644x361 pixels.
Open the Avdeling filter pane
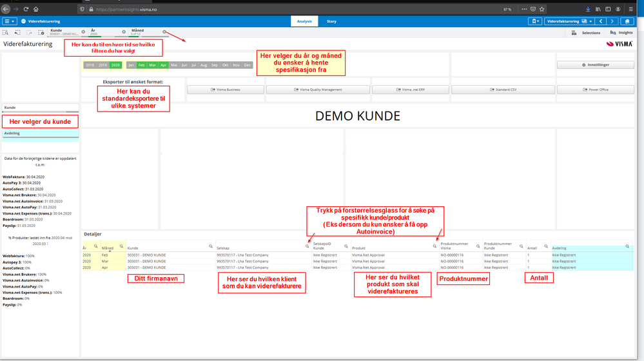[40, 133]
